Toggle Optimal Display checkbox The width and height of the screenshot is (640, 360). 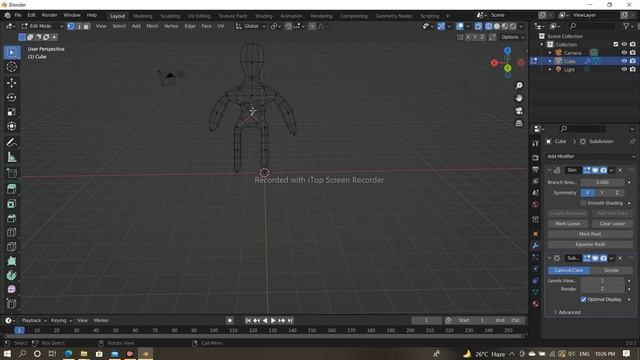click(x=583, y=299)
